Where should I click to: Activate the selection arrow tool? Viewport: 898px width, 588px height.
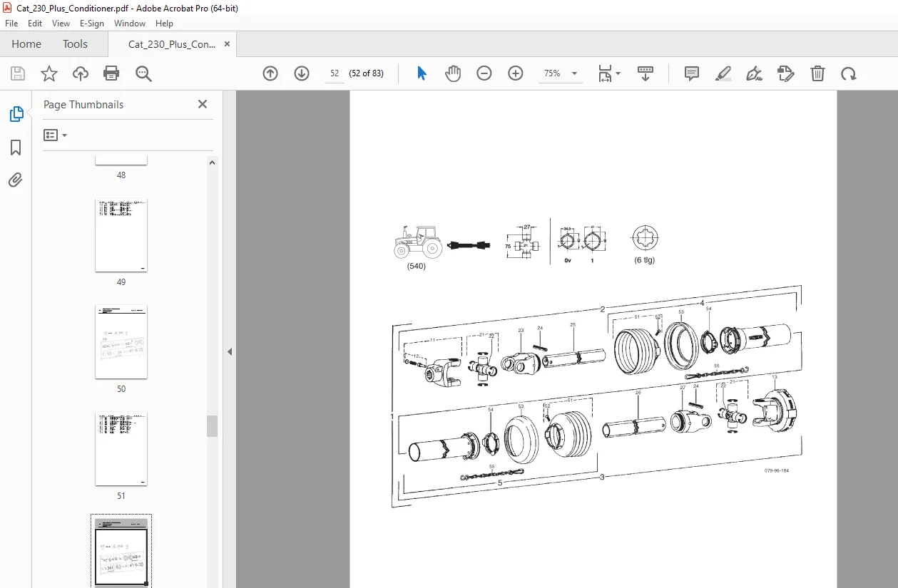click(422, 73)
